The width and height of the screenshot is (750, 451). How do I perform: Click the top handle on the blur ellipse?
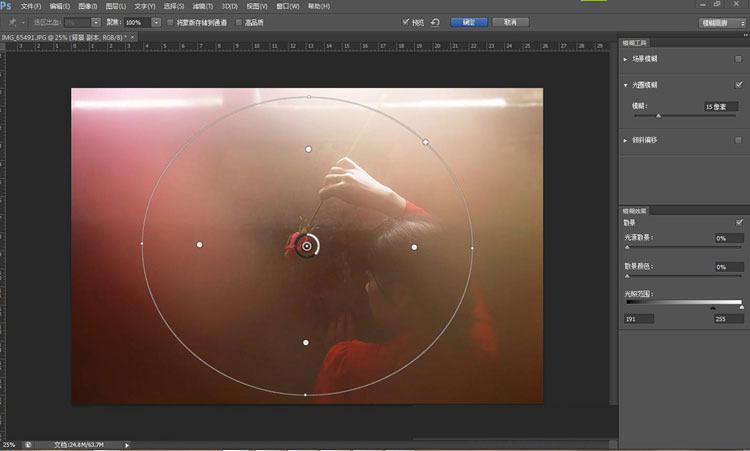(308, 97)
